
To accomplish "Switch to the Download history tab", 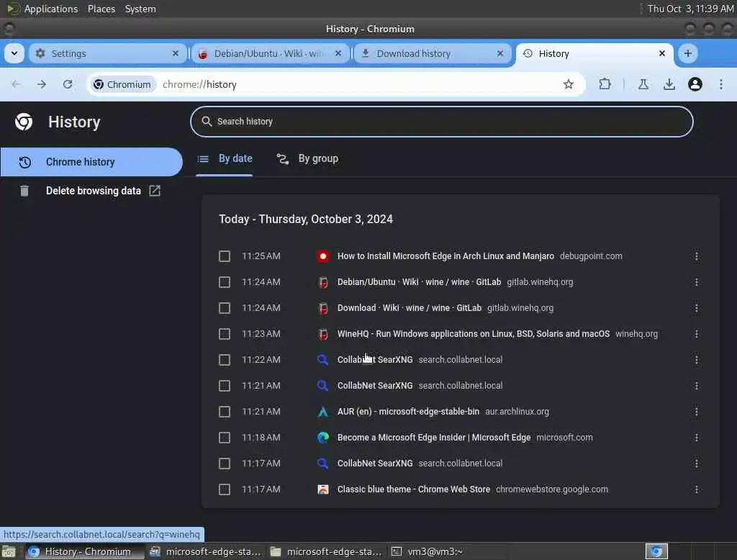I will 432,53.
